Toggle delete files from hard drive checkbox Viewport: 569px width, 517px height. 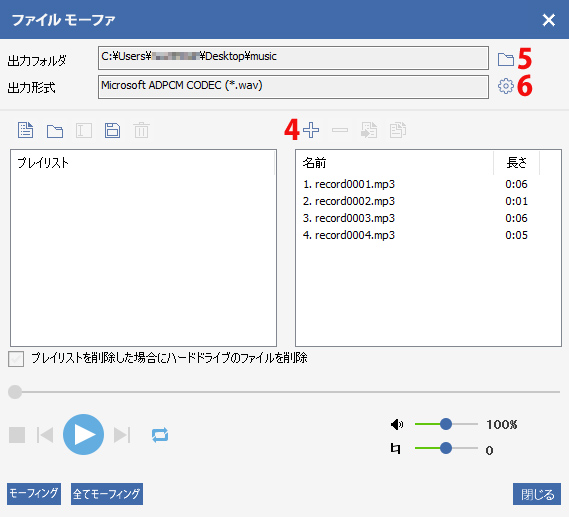point(16,359)
